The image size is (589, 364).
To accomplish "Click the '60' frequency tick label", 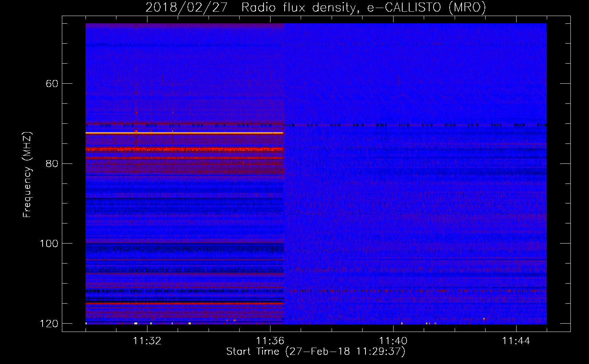I will (x=52, y=84).
